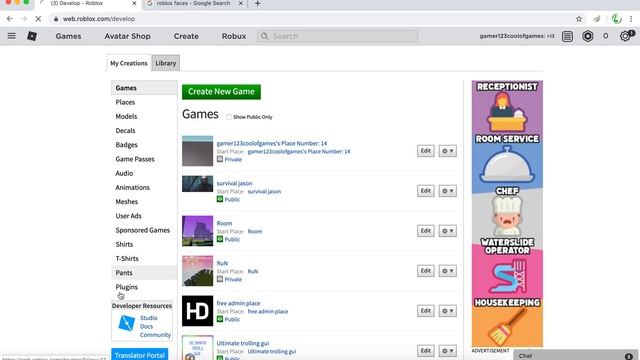Open Community developer resource link
The image size is (640, 360).
pos(155,335)
